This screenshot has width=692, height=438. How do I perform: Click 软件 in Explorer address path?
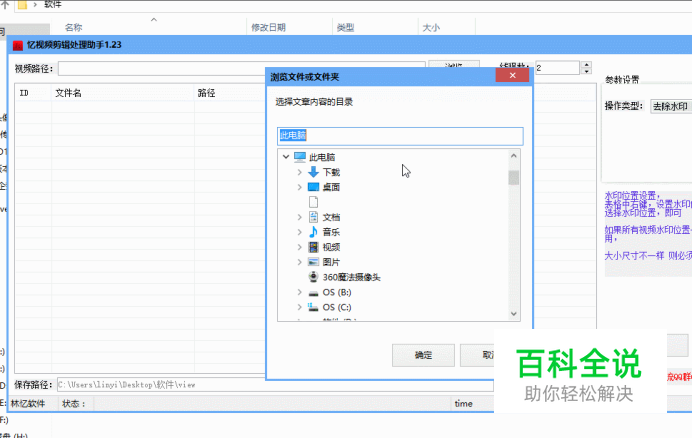(x=53, y=4)
